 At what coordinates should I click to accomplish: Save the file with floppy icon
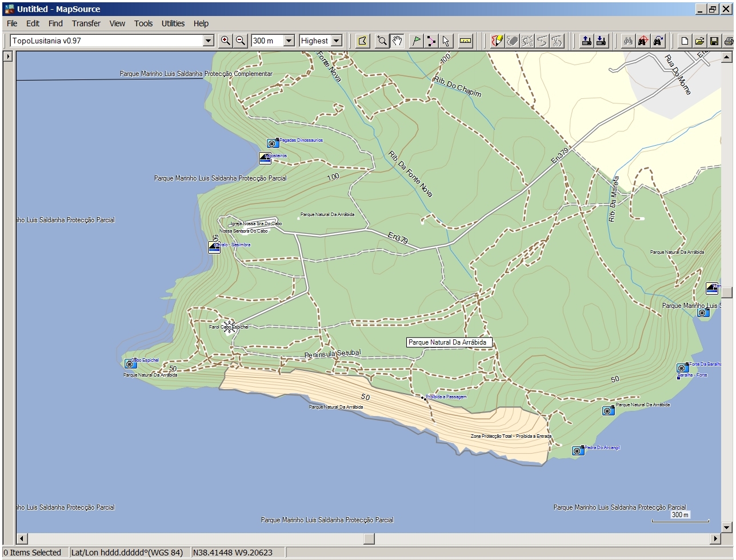[x=714, y=41]
